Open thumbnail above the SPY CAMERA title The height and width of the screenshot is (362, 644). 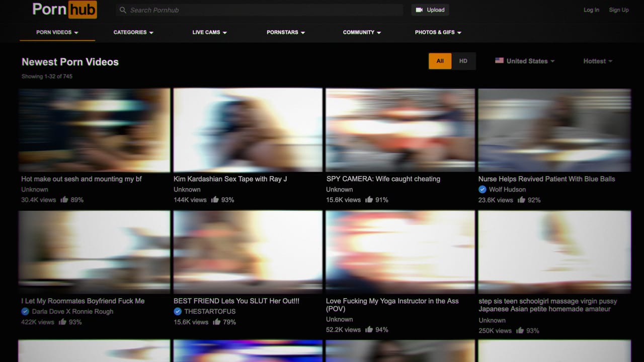[x=400, y=130]
